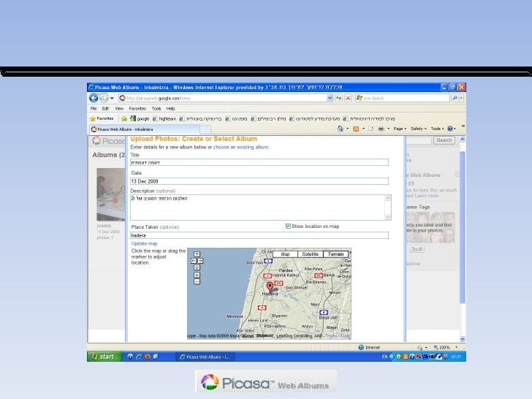532x399 pixels.
Task: Click the map zoom in plus button
Action: click(x=197, y=275)
